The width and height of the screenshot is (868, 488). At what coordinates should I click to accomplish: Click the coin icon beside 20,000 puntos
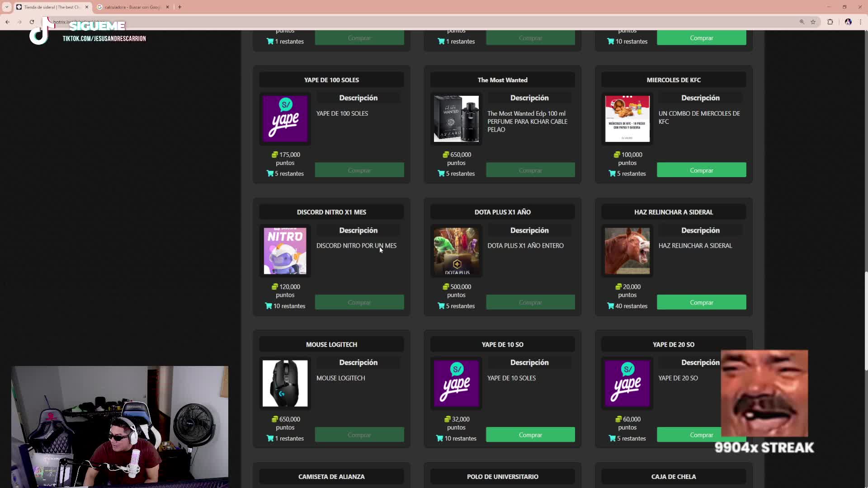click(x=618, y=287)
